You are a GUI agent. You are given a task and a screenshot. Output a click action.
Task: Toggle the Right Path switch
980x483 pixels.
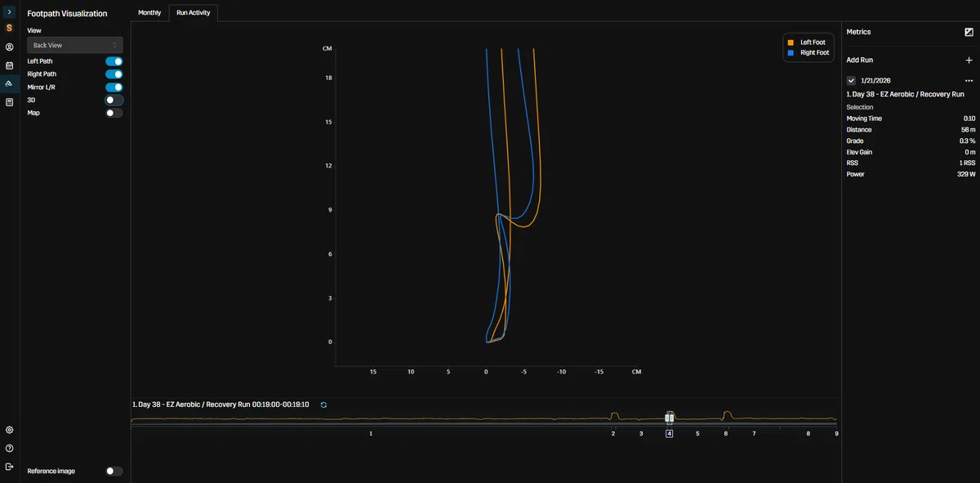(114, 74)
